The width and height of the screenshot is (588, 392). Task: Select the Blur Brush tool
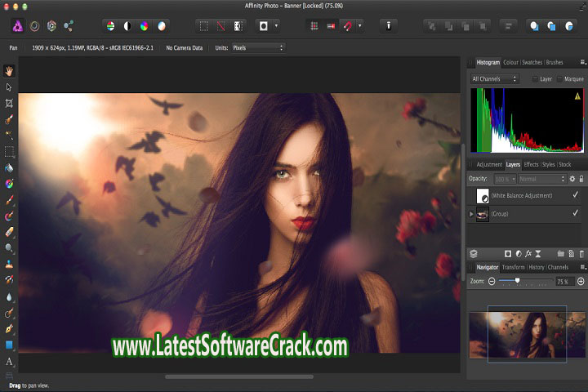click(x=9, y=296)
